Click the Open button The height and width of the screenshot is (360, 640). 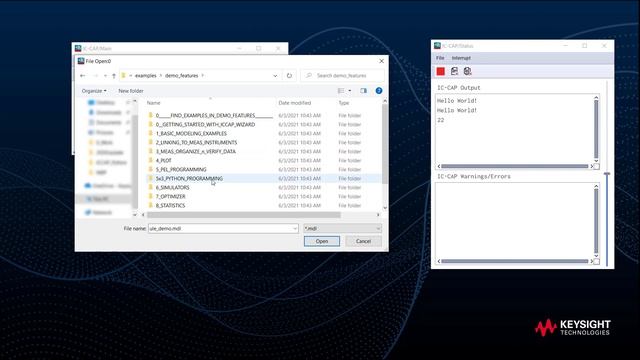pos(322,241)
